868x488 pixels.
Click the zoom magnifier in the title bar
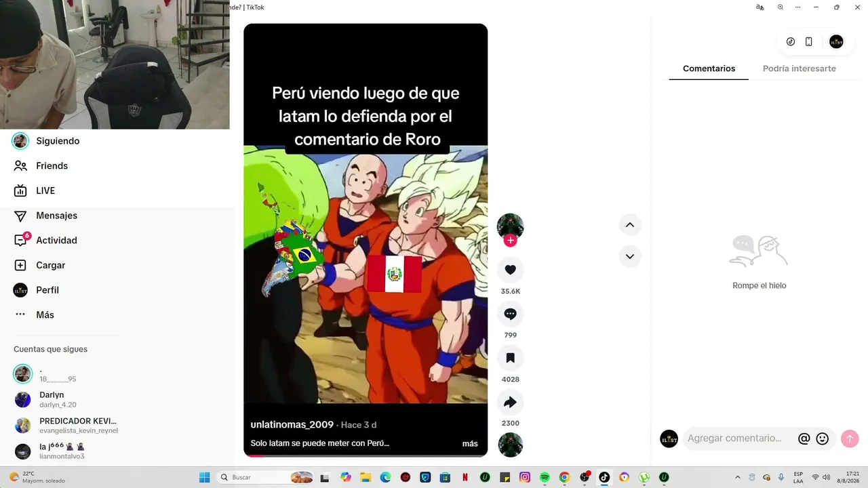click(x=781, y=7)
